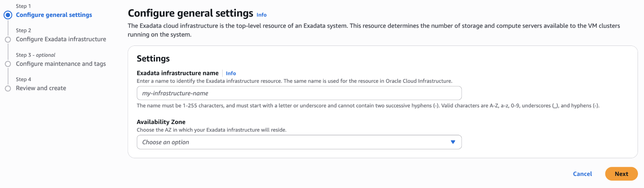Open the Availability Zone 'Choose an option' dropdown

(x=294, y=142)
